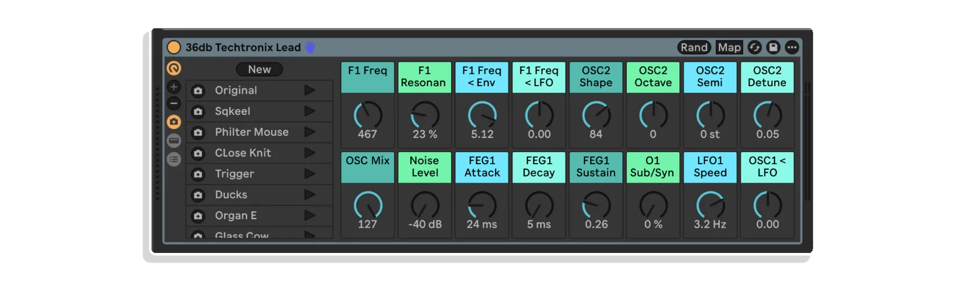Launch the Sqkeel variation
Screen dimensions: 980x281
pos(309,111)
